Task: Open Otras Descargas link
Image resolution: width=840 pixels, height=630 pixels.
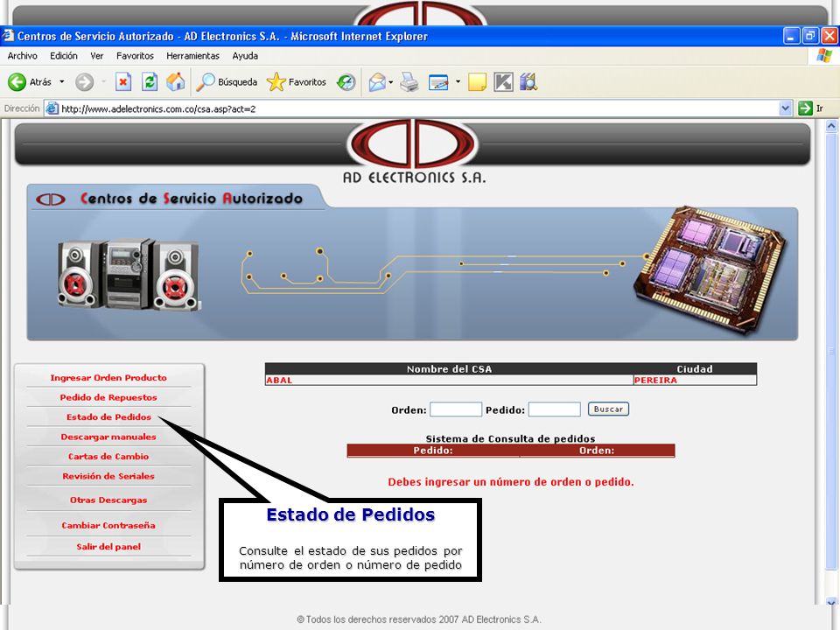Action: pos(108,500)
